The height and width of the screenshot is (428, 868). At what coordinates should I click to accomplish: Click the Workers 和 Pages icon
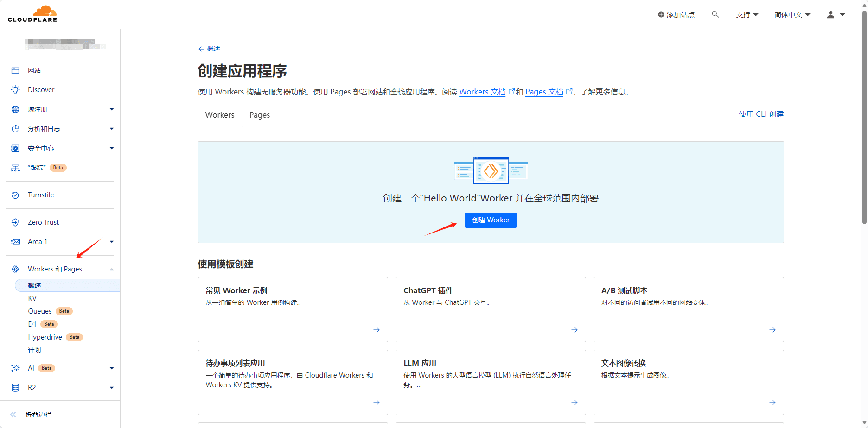click(x=15, y=269)
